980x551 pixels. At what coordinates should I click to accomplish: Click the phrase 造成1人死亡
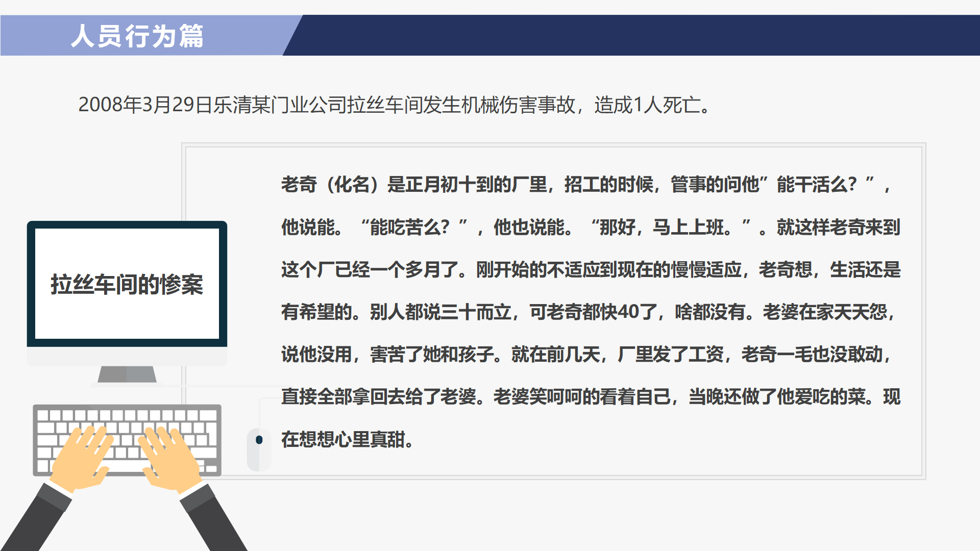[647, 105]
